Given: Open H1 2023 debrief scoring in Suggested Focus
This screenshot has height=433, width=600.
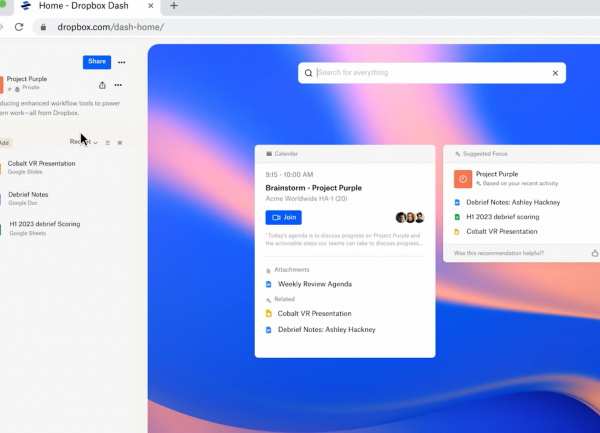Looking at the screenshot, I should 502,216.
